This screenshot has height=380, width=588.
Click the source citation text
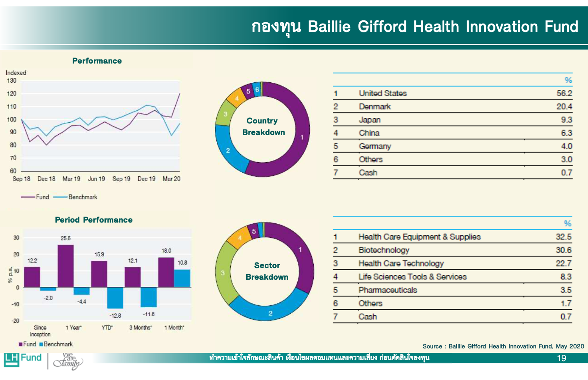[x=503, y=346]
